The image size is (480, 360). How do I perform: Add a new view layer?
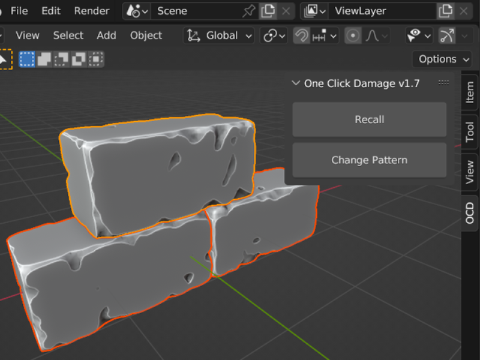pos(445,11)
